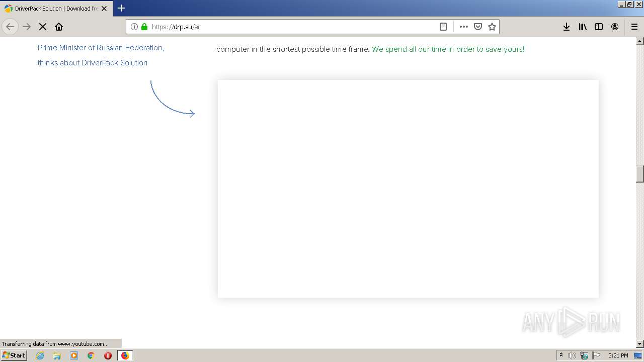Open Action Center flag icon
This screenshot has height=362, width=644.
point(596,355)
